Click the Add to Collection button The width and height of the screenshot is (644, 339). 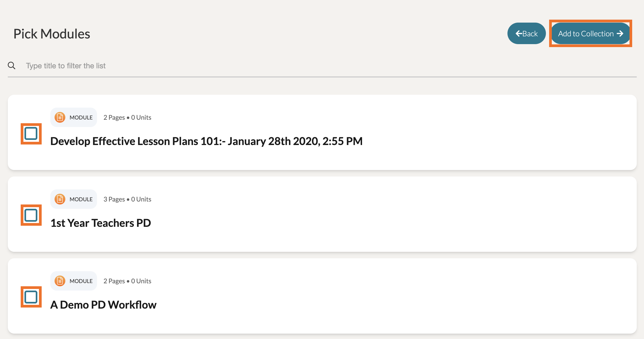[591, 33]
